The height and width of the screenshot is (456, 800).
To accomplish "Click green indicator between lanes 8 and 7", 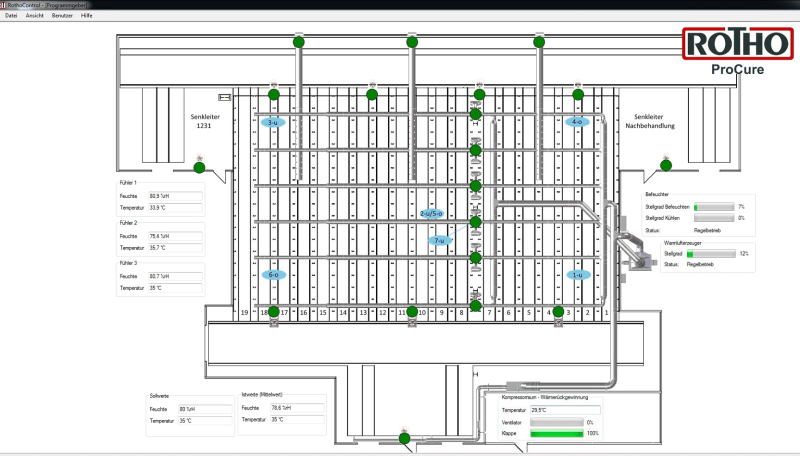I will tap(476, 306).
